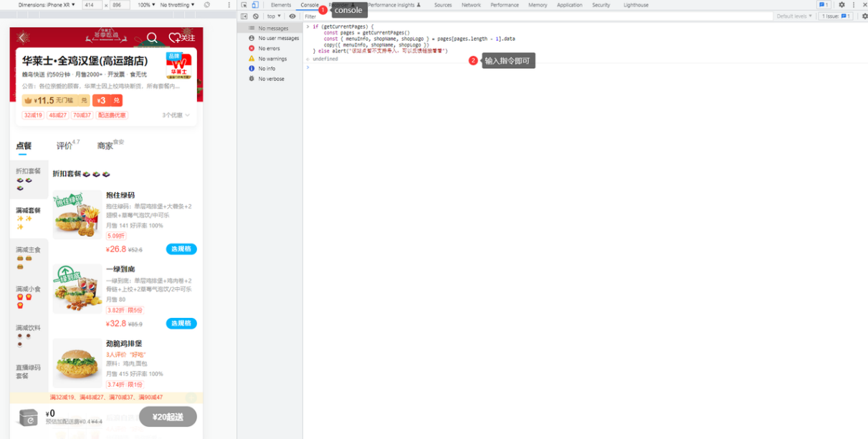Toggle the console sidebar panel icon
The width and height of the screenshot is (868, 439).
[x=244, y=16]
